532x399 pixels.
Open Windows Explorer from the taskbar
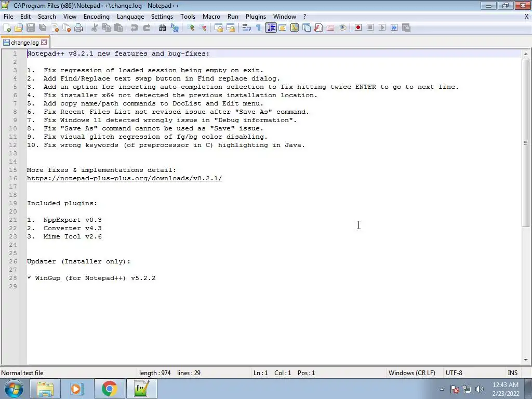point(45,389)
